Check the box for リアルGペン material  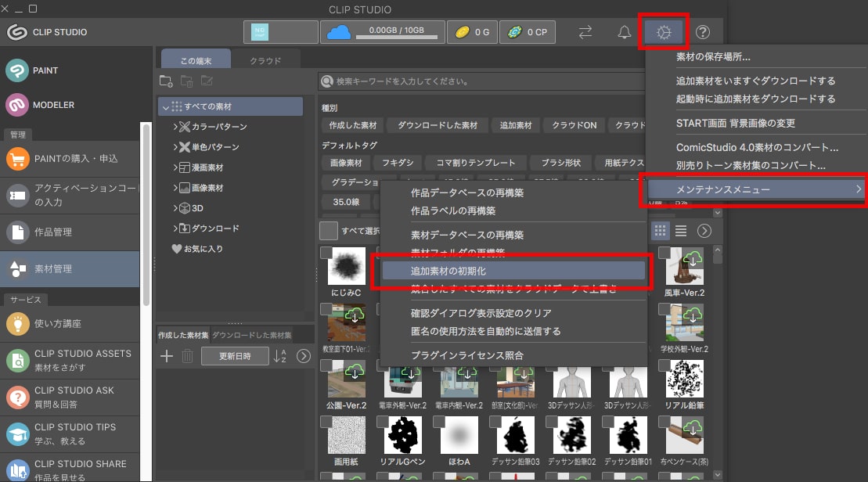pyautogui.click(x=383, y=422)
